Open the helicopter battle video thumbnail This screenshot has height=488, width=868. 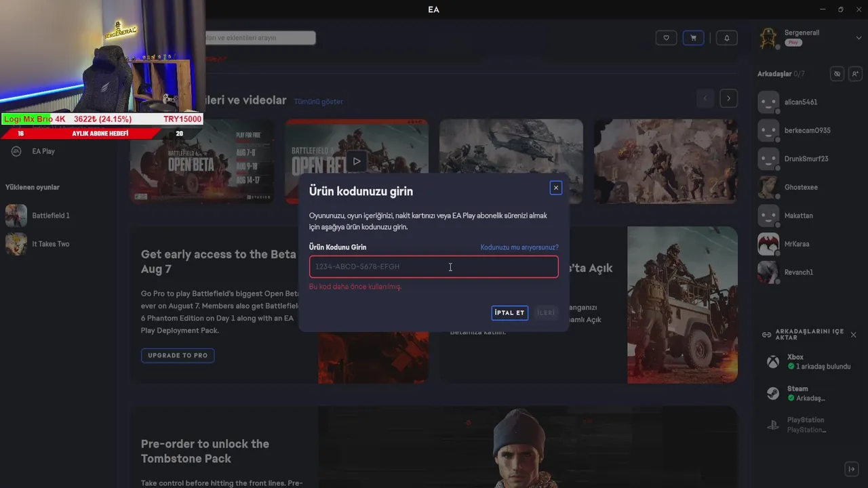pyautogui.click(x=511, y=161)
